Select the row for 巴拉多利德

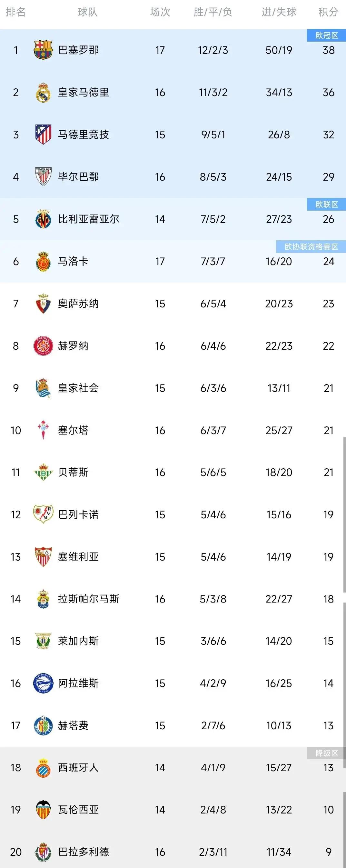point(173,852)
